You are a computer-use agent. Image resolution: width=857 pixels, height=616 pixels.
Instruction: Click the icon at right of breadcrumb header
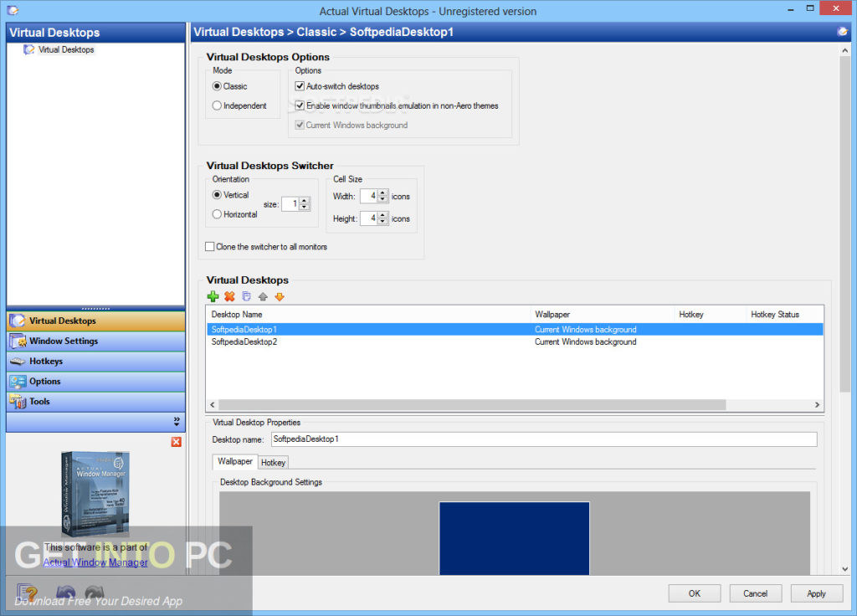842,32
